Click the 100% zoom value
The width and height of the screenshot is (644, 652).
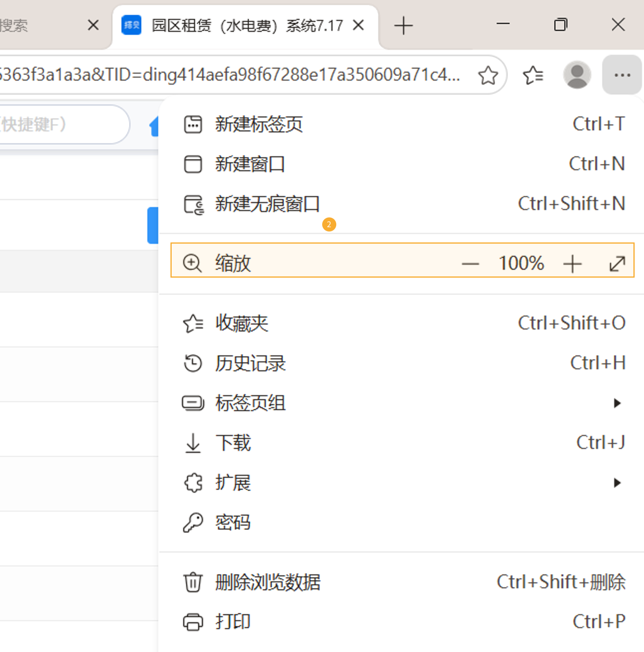point(521,263)
